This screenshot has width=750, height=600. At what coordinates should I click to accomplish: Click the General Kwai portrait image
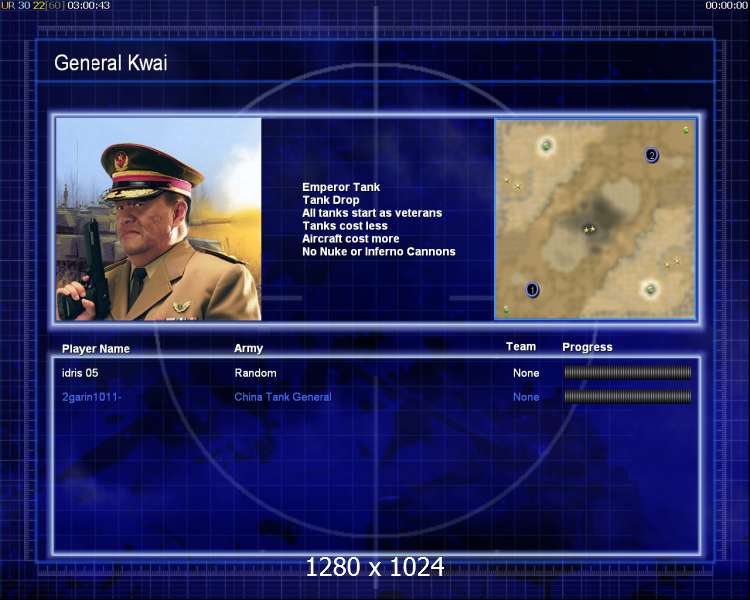[159, 219]
